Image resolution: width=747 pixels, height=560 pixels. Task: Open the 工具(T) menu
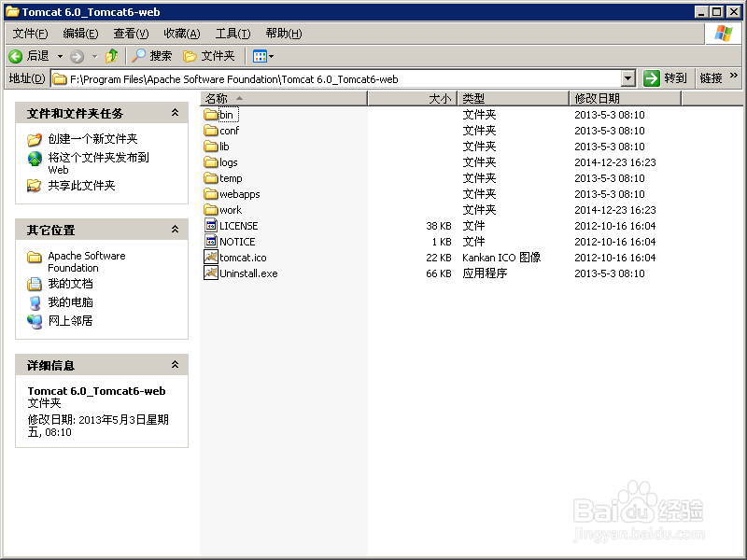[233, 34]
